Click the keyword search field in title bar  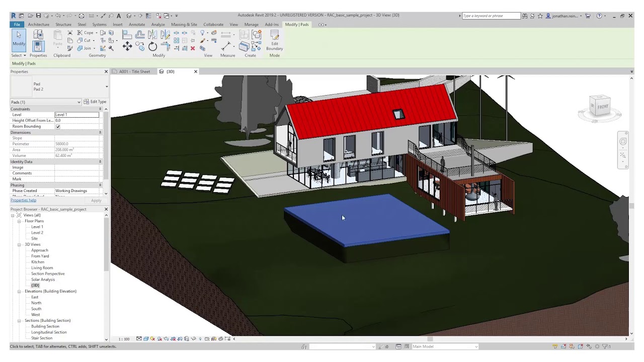[491, 16]
